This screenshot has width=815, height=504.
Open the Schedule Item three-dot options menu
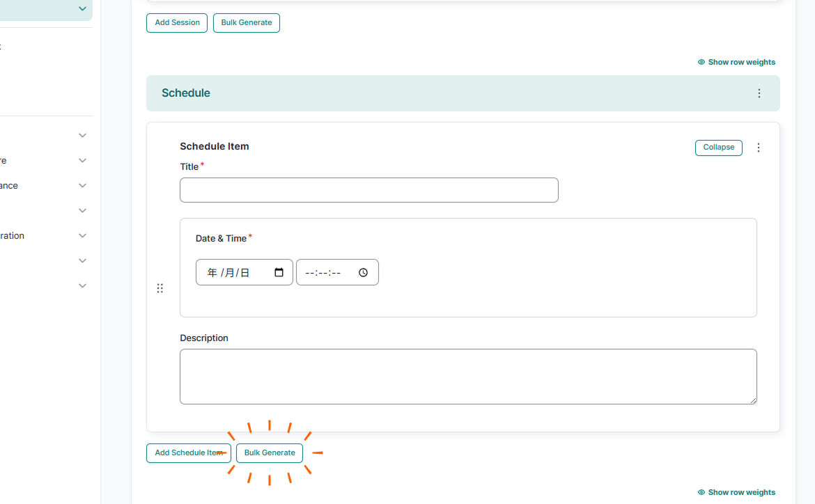759,148
